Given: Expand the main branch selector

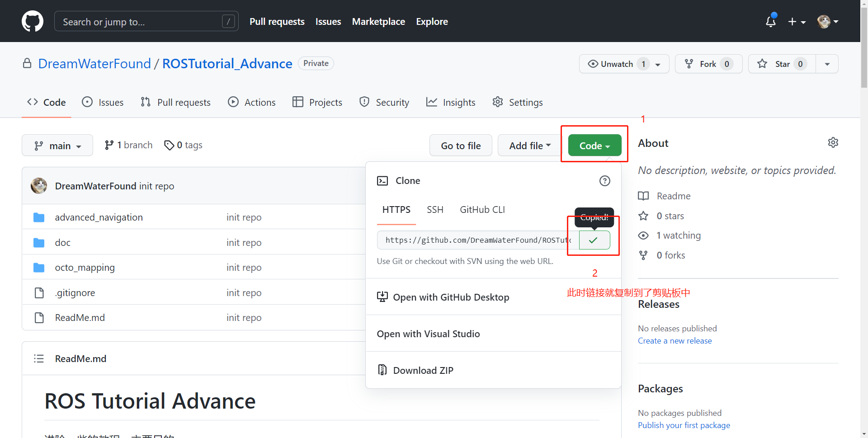Looking at the screenshot, I should pos(57,146).
